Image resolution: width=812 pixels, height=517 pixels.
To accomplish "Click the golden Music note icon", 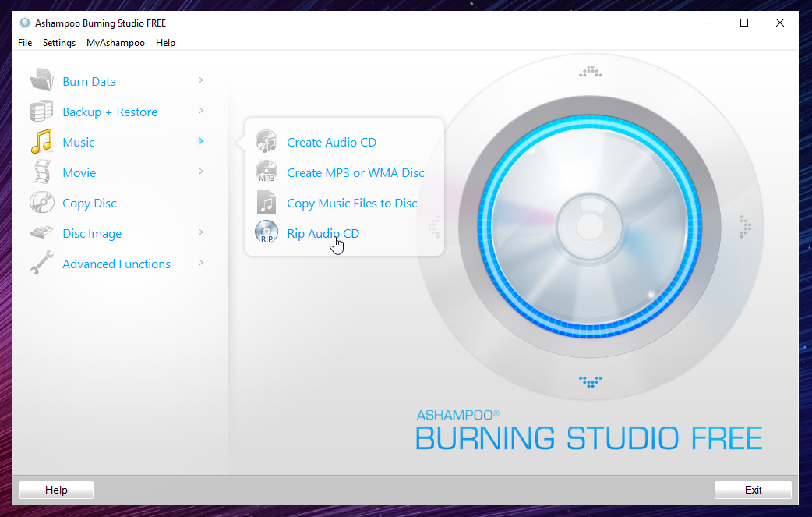I will coord(41,141).
